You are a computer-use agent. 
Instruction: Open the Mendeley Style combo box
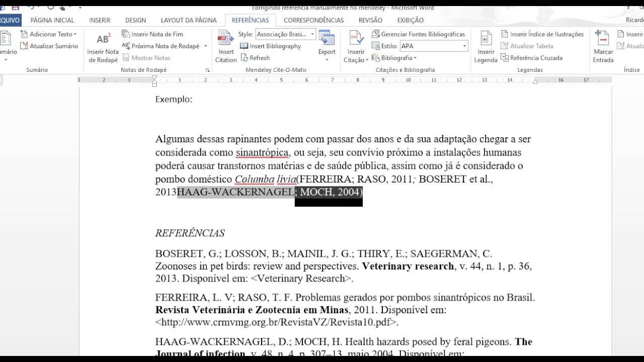point(286,34)
